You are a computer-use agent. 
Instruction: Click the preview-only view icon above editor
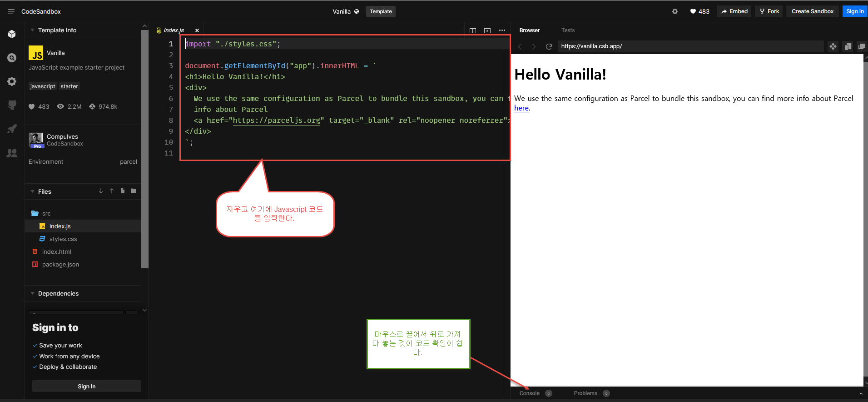pos(487,30)
